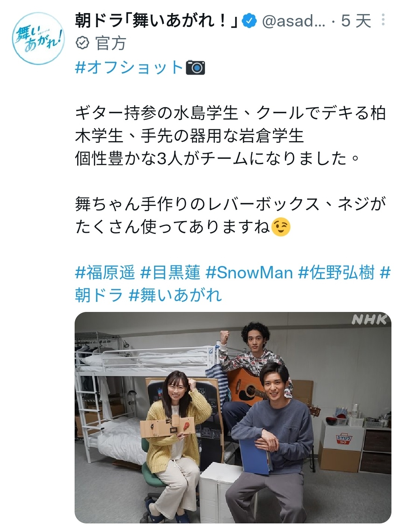The width and height of the screenshot is (403, 532).
Task: Open the #朝ドラ hashtag
Action: point(99,295)
